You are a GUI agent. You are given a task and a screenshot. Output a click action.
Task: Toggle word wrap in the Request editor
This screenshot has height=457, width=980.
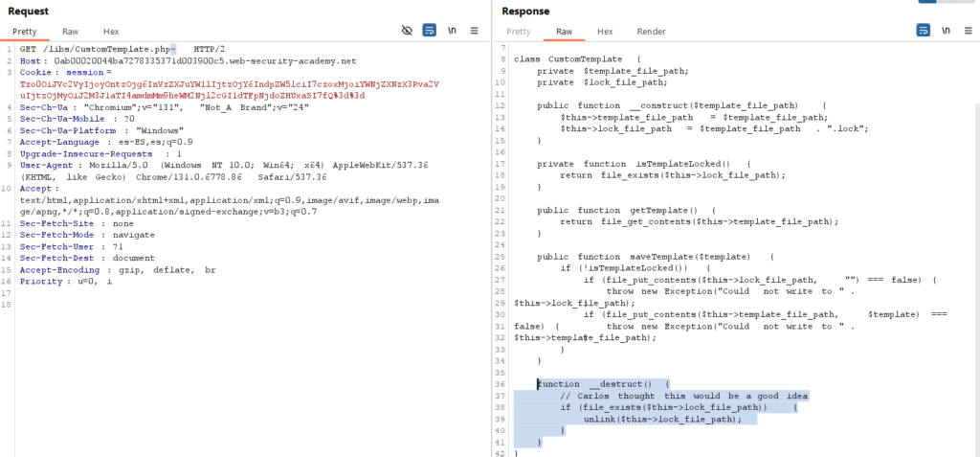click(x=430, y=31)
